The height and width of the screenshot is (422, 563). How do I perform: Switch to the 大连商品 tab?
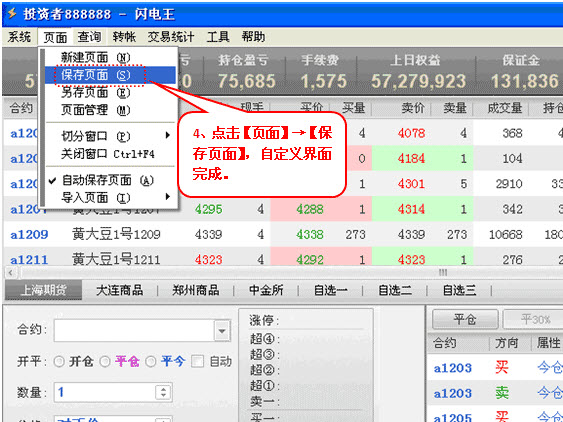(x=120, y=290)
